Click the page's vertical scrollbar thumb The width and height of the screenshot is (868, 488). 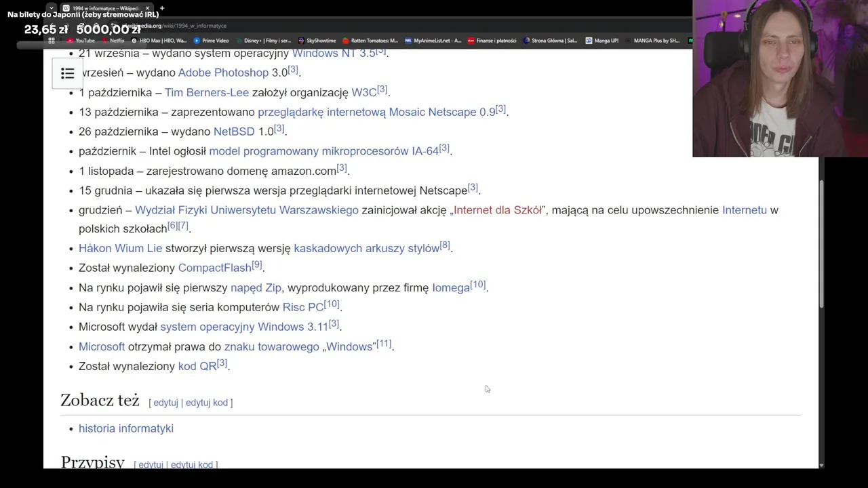(x=822, y=244)
